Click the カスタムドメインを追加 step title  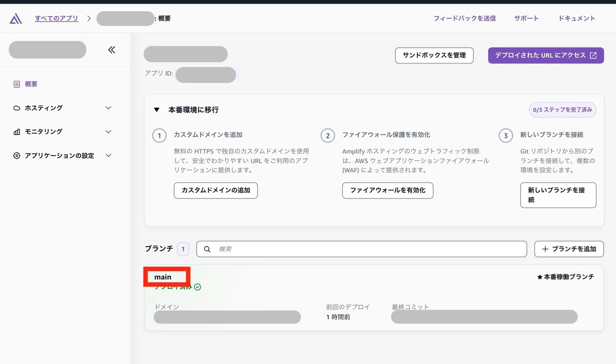coord(208,135)
